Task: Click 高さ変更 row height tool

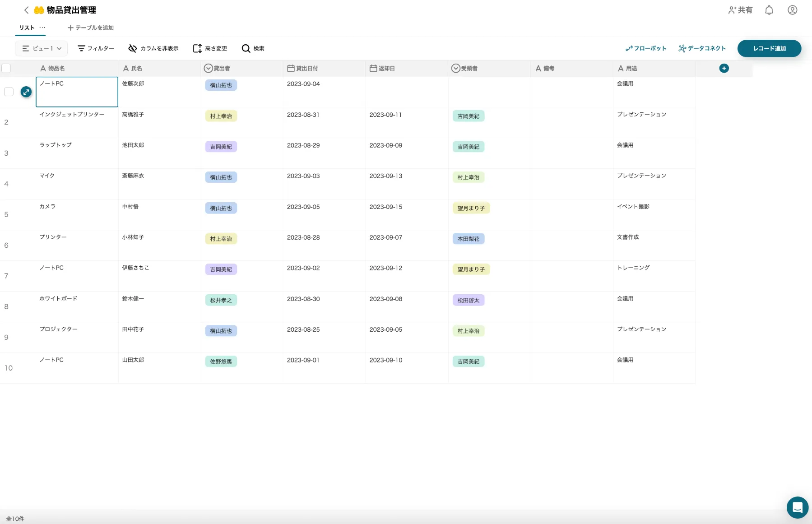Action: [x=210, y=48]
